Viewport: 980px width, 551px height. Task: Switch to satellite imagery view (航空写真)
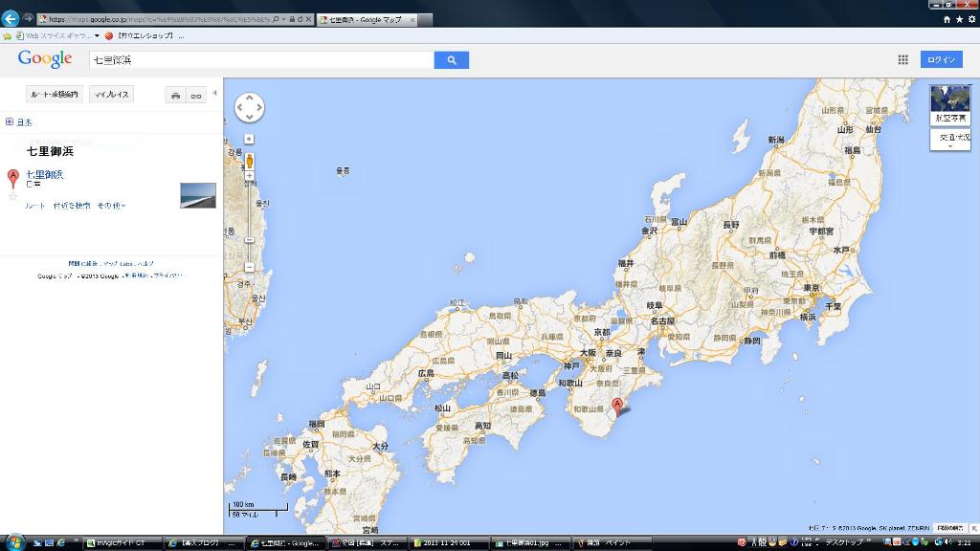(x=949, y=105)
